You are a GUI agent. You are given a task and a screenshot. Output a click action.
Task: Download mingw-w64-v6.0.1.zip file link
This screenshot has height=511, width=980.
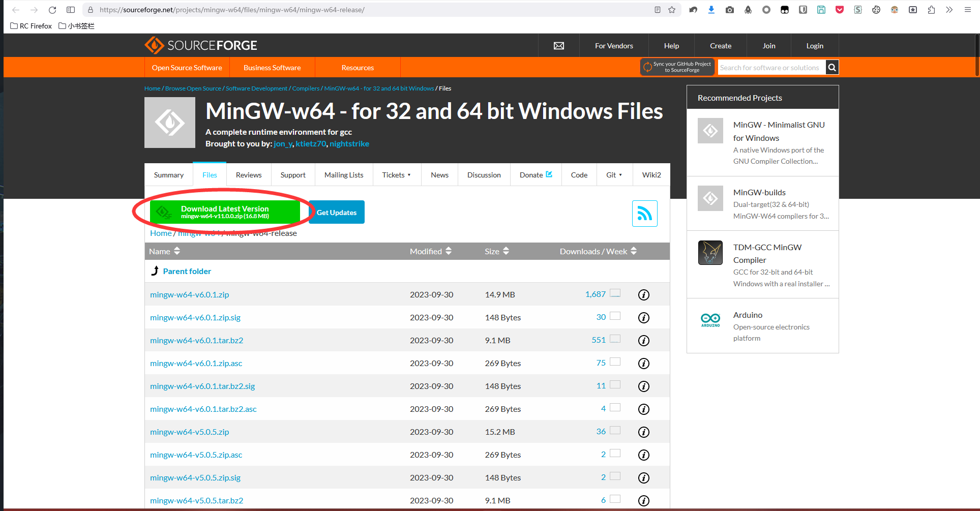pyautogui.click(x=190, y=295)
